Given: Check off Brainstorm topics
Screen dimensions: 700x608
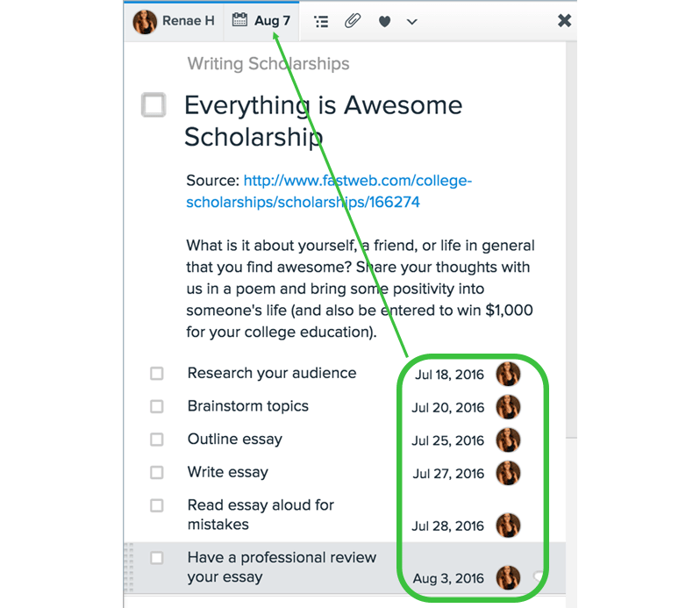Looking at the screenshot, I should point(157,406).
